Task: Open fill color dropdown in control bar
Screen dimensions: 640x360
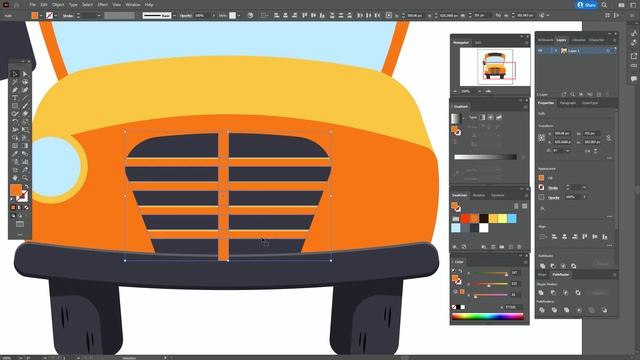Action: 41,16
